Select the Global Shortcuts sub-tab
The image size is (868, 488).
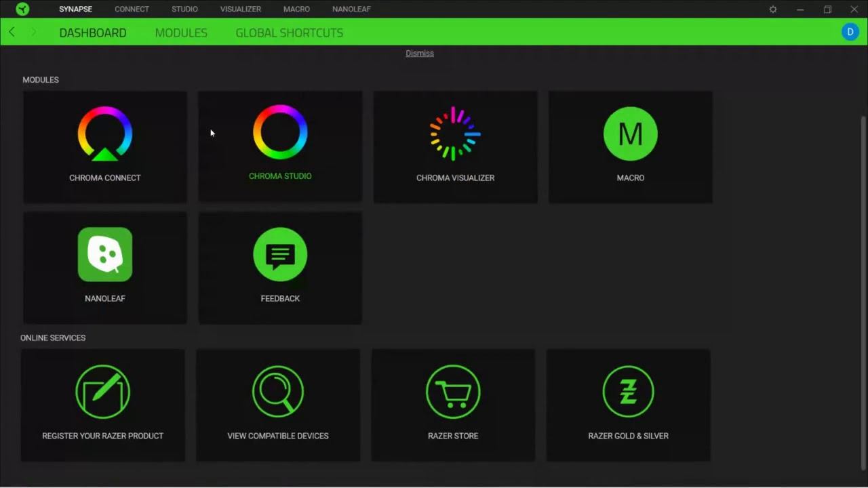coord(289,33)
